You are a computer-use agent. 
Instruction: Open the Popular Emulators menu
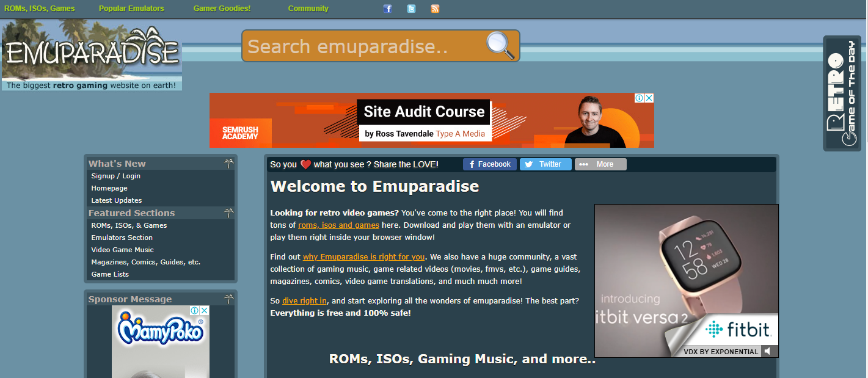click(x=131, y=8)
